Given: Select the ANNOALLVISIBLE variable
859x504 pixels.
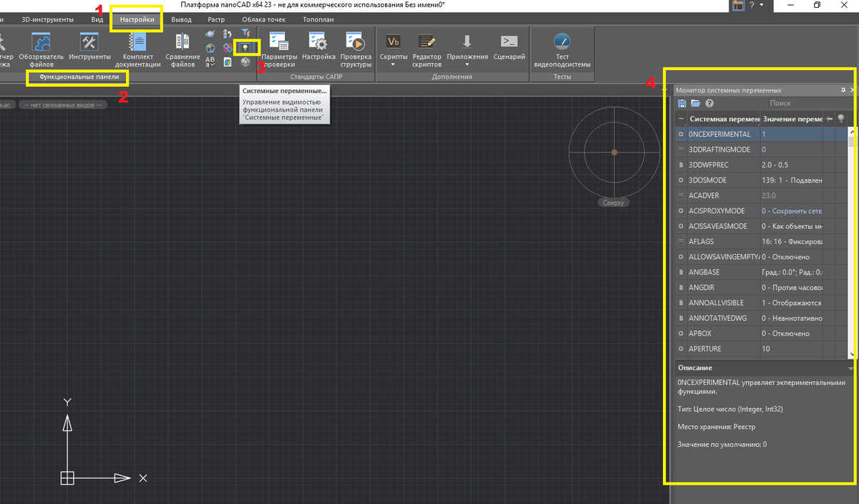Looking at the screenshot, I should pos(762,303).
